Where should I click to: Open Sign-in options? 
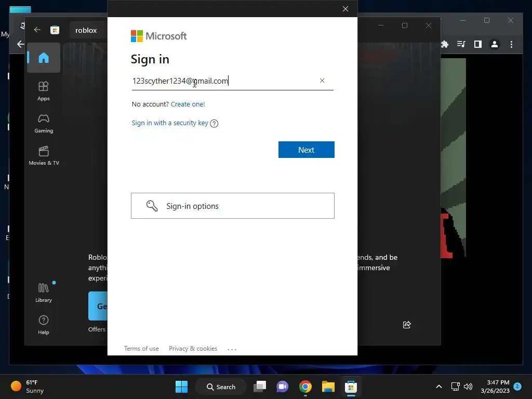[x=233, y=206]
